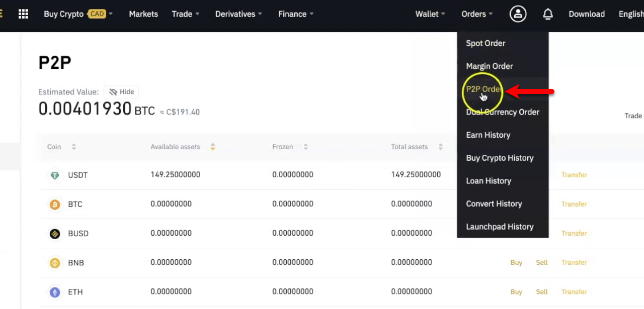Click Buy in the ETH row
The width and height of the screenshot is (644, 309).
click(x=516, y=291)
